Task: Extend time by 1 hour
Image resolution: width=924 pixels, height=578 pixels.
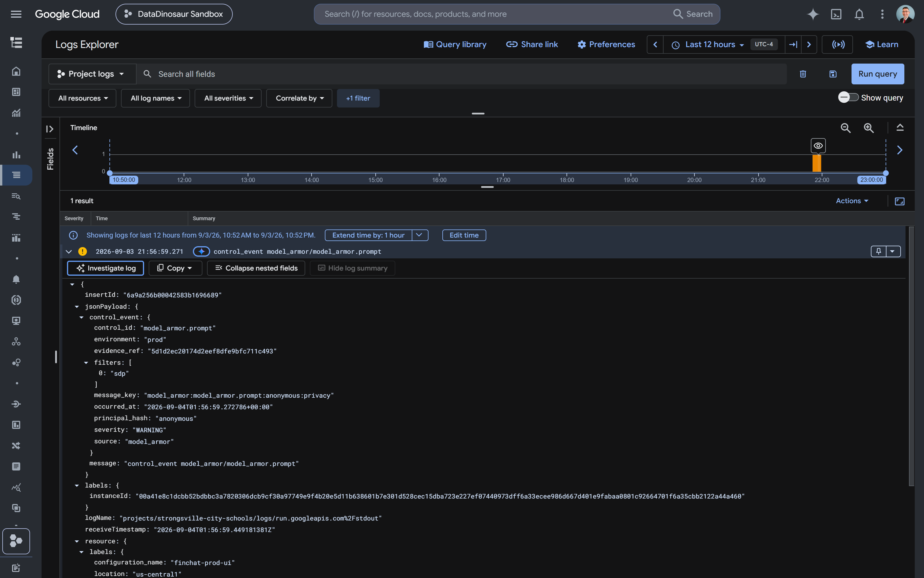Action: tap(368, 235)
